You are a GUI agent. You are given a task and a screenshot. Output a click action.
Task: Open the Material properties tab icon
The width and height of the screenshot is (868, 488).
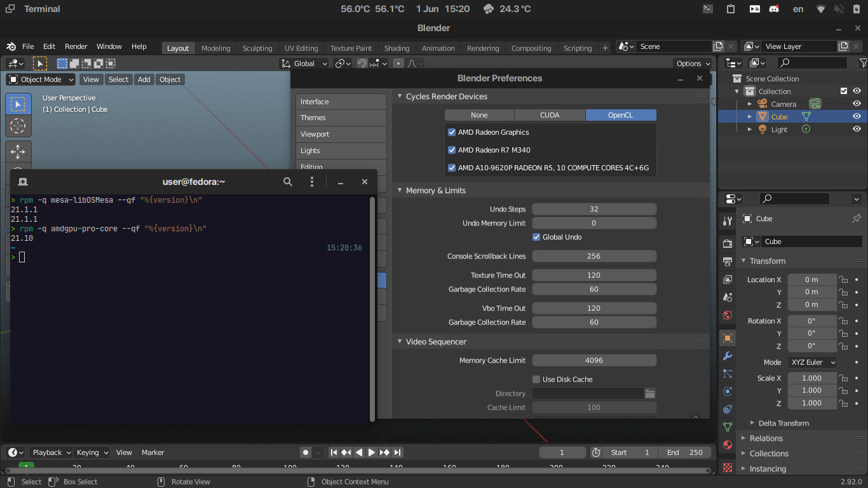point(728,445)
